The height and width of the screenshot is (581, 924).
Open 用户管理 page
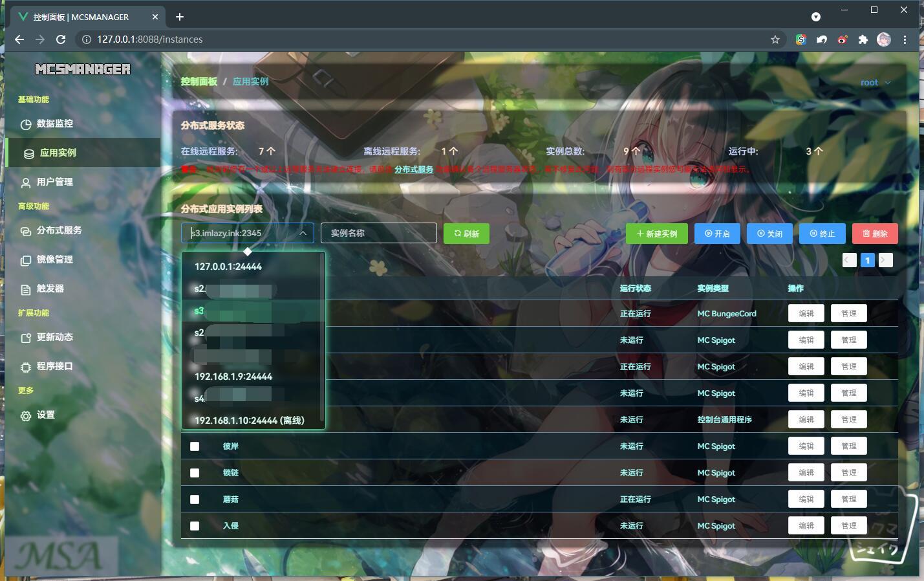[55, 182]
